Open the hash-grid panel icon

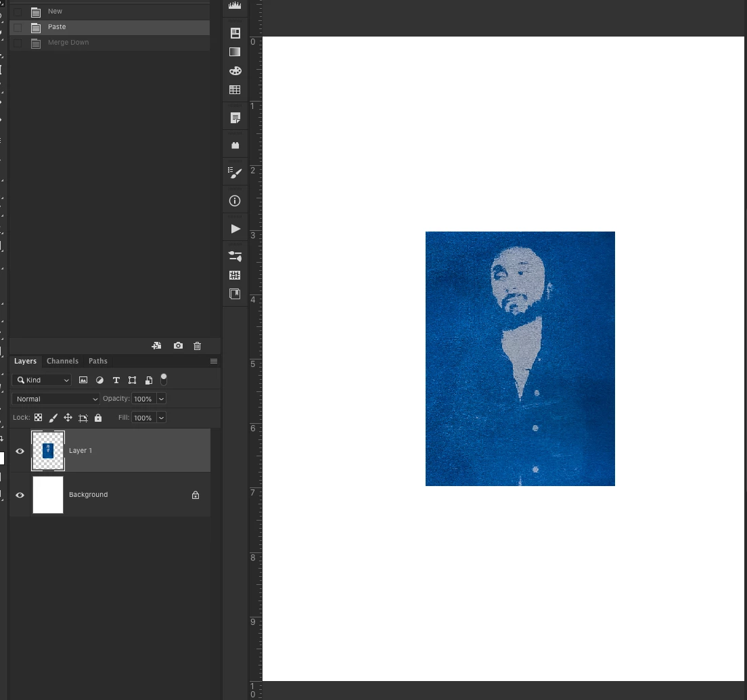235,275
